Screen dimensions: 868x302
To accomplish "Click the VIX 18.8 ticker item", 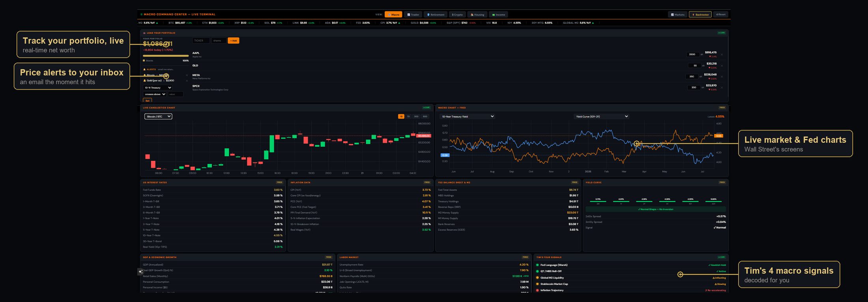I will point(492,23).
